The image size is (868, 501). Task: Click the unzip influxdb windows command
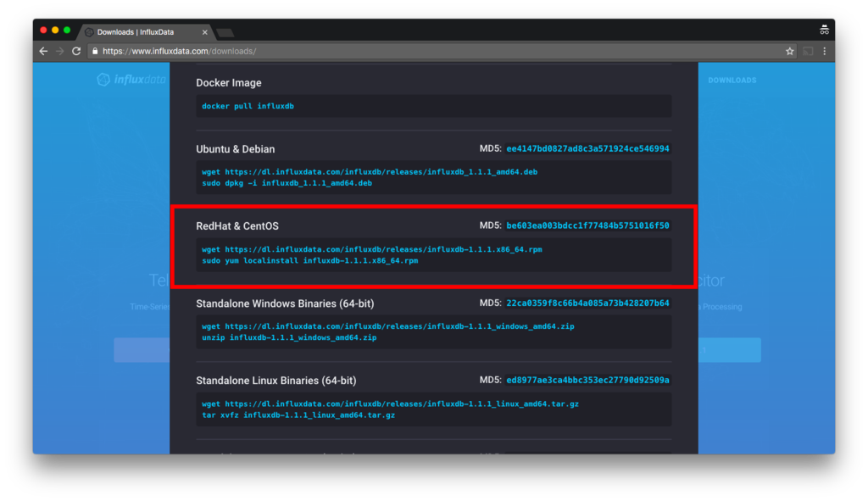(x=289, y=337)
